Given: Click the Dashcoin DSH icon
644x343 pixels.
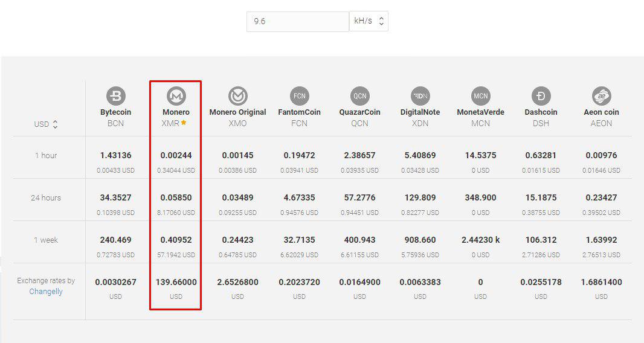Looking at the screenshot, I should point(541,96).
